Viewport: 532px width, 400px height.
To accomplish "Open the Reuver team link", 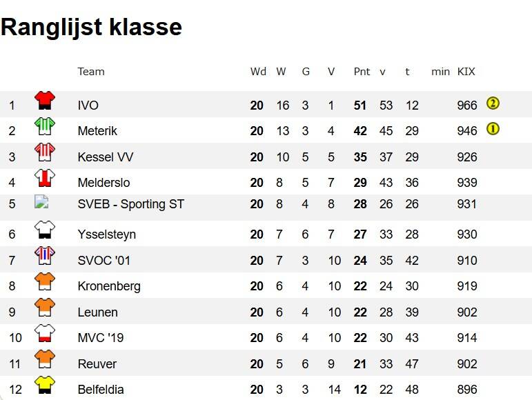I will tap(97, 364).
